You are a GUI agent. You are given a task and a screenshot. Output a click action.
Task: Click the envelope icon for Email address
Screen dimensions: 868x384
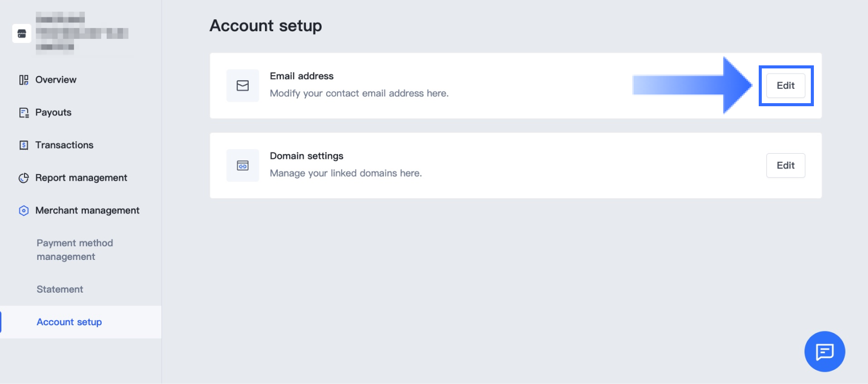[243, 86]
